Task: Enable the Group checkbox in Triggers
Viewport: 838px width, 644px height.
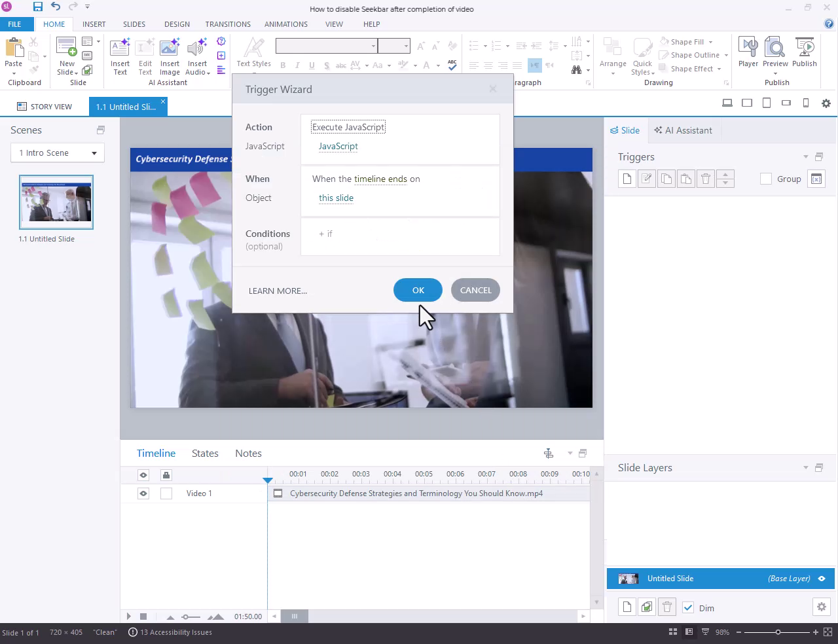Action: (766, 179)
